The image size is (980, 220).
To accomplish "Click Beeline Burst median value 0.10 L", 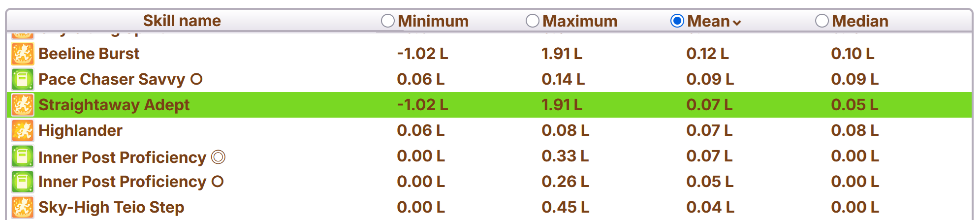I will (x=853, y=54).
